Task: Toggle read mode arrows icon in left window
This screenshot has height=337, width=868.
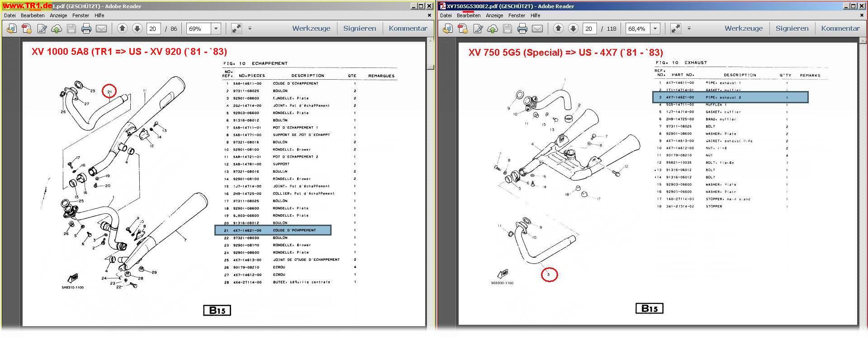Action: coord(237,29)
